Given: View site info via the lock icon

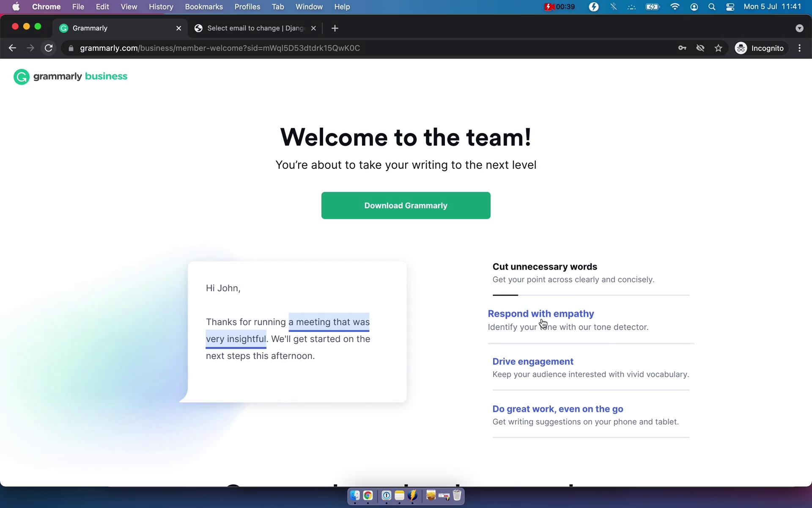Looking at the screenshot, I should point(71,48).
